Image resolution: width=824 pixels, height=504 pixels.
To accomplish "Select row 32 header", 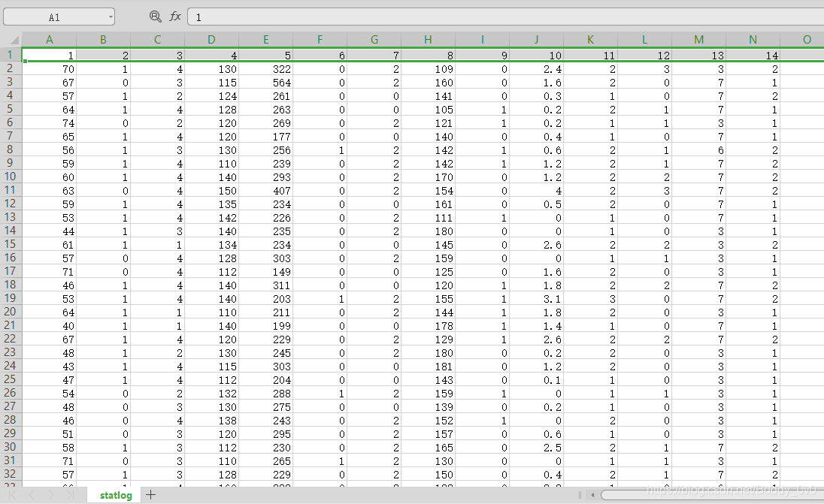I will [10, 474].
